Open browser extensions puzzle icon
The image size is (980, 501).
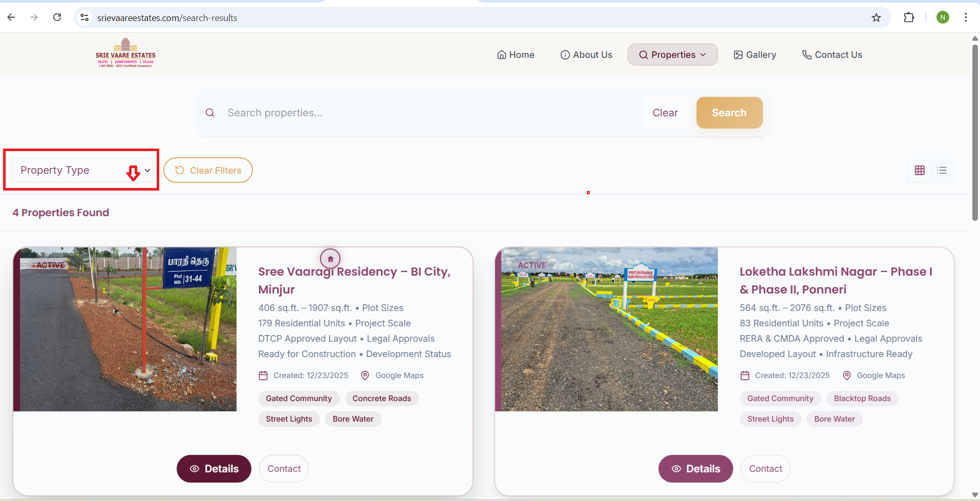[x=909, y=18]
